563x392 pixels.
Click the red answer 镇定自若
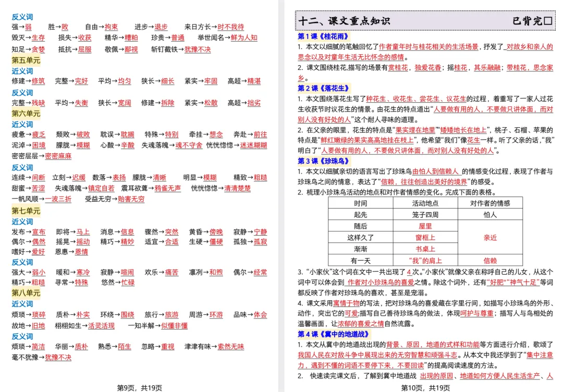[x=101, y=189]
